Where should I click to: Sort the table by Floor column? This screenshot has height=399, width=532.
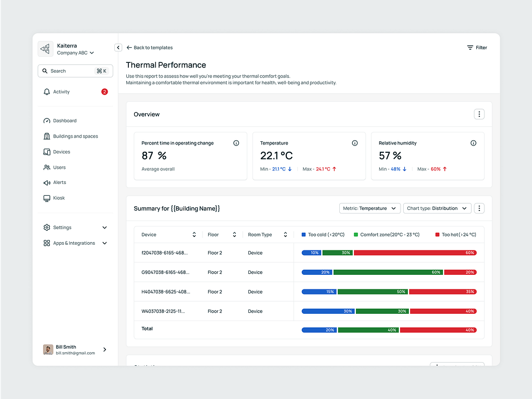click(x=234, y=235)
